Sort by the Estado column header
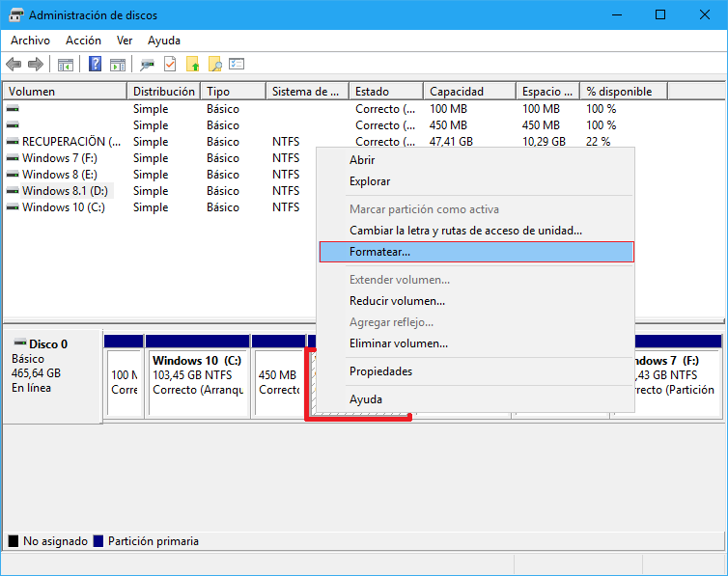The image size is (728, 576). point(386,92)
